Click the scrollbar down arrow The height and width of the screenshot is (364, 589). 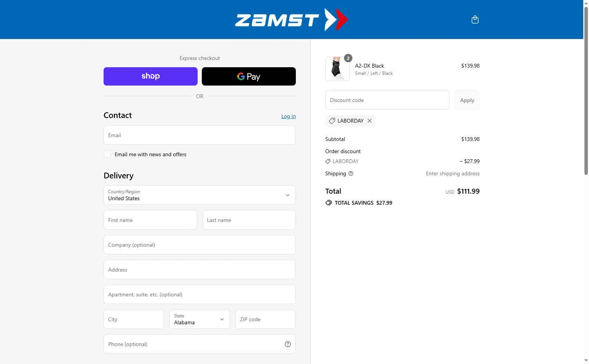586,361
